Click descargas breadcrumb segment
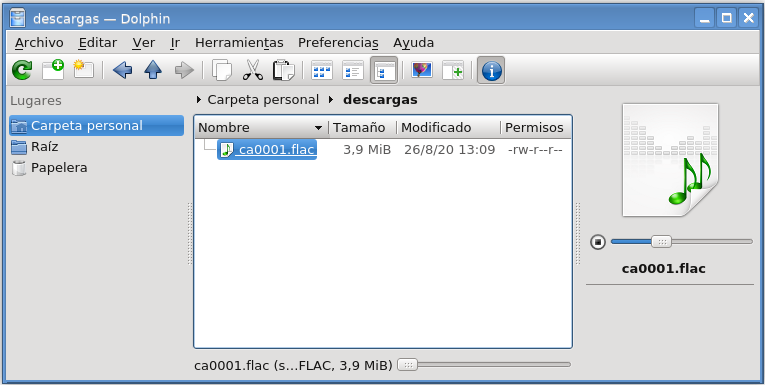The image size is (765, 385). click(380, 100)
